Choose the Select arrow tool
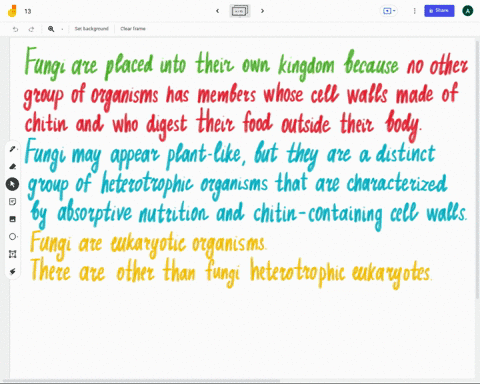Viewport: 480px width, 384px height. coord(12,184)
